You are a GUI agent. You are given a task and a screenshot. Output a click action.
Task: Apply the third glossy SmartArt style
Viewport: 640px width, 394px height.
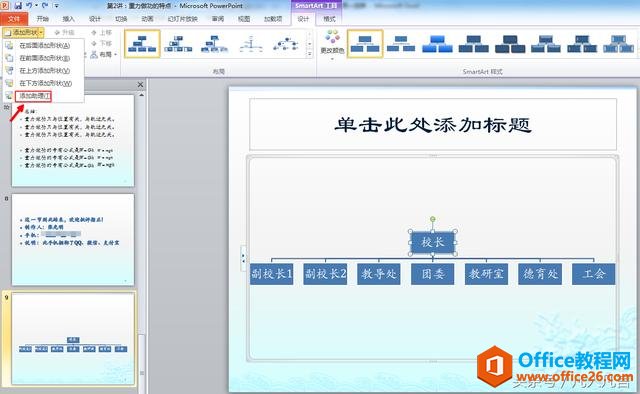[437, 44]
